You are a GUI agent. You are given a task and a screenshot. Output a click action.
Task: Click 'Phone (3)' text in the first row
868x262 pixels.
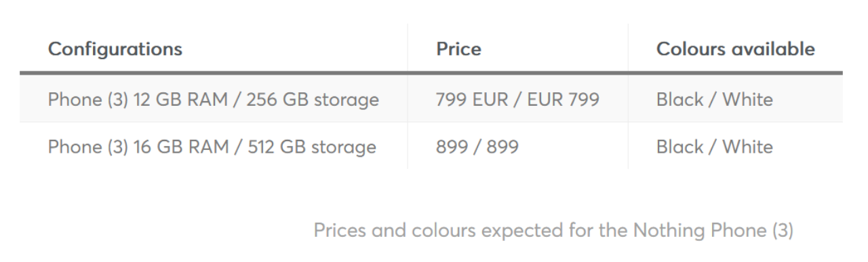[87, 100]
